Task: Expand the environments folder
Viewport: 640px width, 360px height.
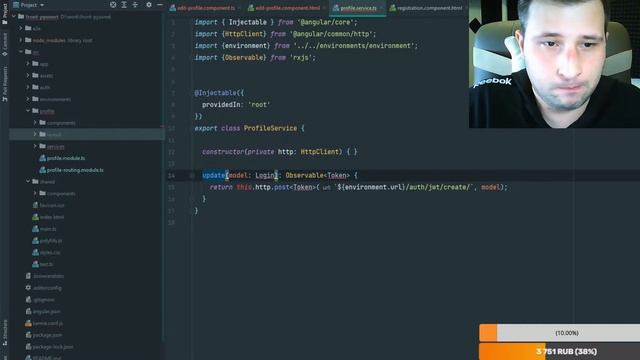Action: [x=28, y=99]
